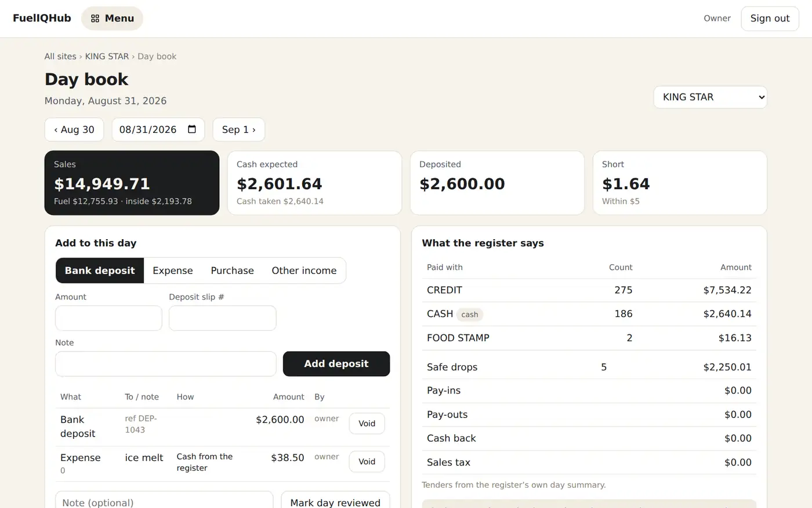Screen dimensions: 812x508
Task: Click the Monday, August 31, 2026 date text
Action: point(106,101)
